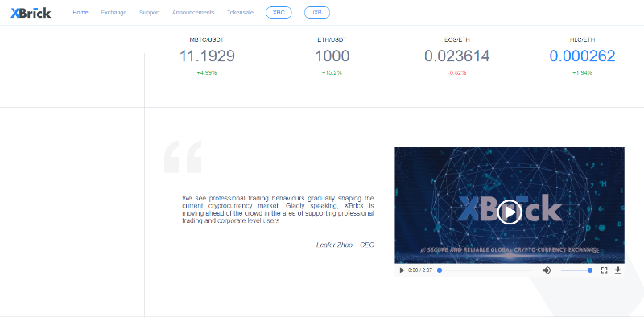Viewport: 644px width, 317px height.
Task: Click the 0:00 / 2:37 video time display
Action: 420,270
